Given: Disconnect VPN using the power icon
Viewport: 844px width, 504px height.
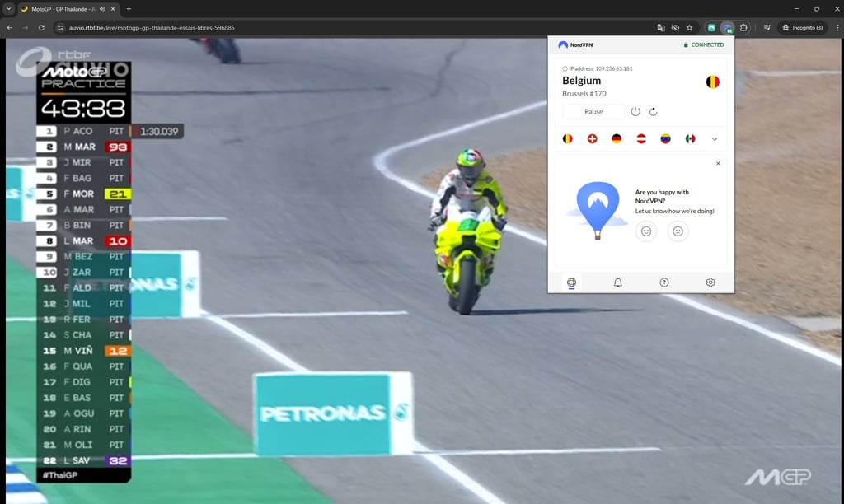Looking at the screenshot, I should [x=635, y=112].
